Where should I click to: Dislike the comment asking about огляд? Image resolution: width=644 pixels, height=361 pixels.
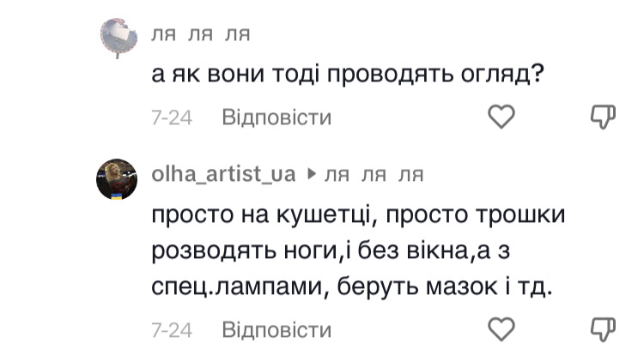click(x=604, y=117)
